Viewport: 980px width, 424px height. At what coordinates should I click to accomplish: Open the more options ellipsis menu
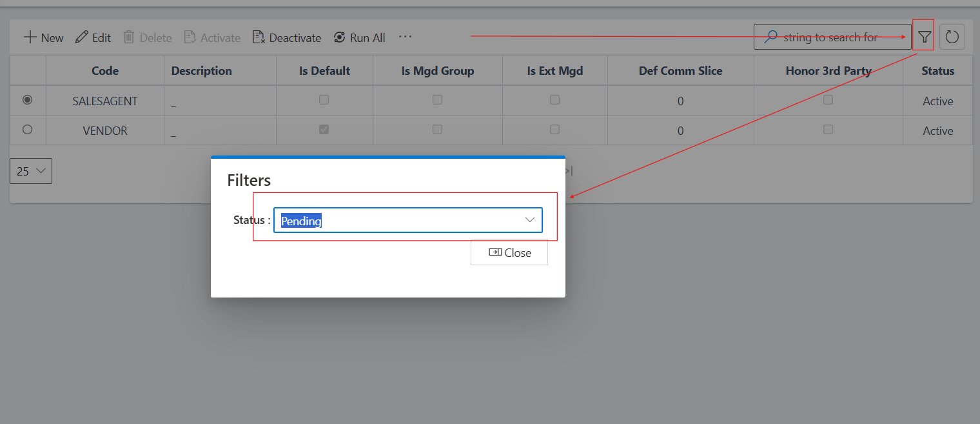405,37
